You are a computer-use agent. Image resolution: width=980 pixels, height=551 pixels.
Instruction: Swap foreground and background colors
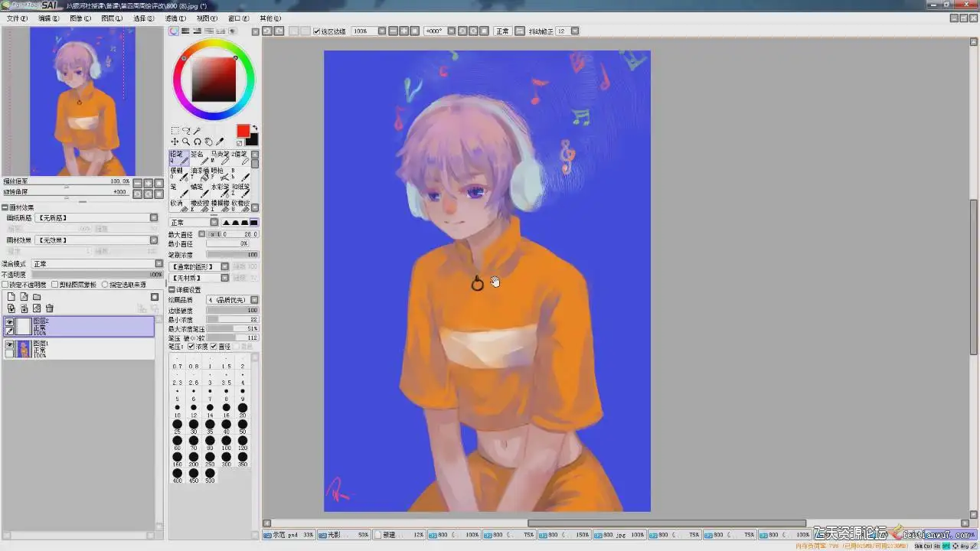tap(255, 129)
